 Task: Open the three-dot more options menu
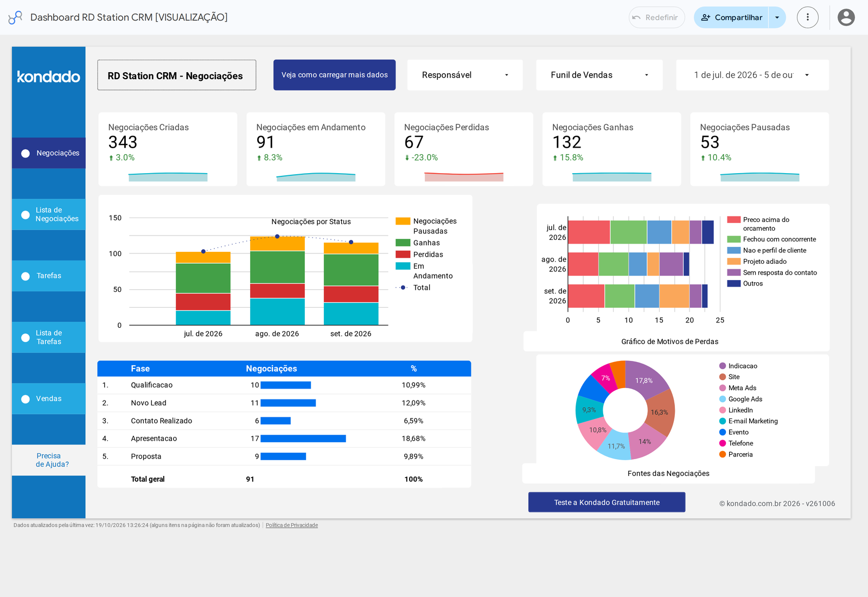click(x=807, y=17)
